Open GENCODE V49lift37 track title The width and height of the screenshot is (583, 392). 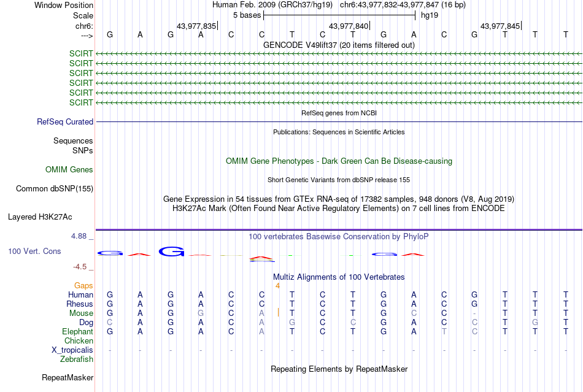pyautogui.click(x=339, y=45)
